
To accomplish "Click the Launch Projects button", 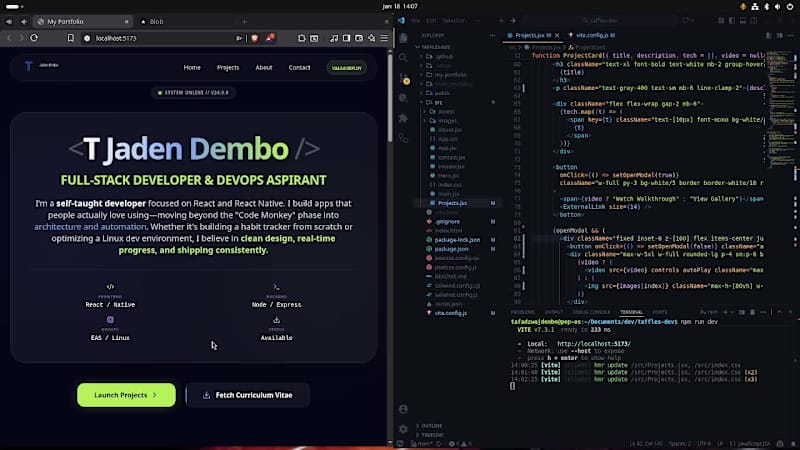I will pos(127,395).
